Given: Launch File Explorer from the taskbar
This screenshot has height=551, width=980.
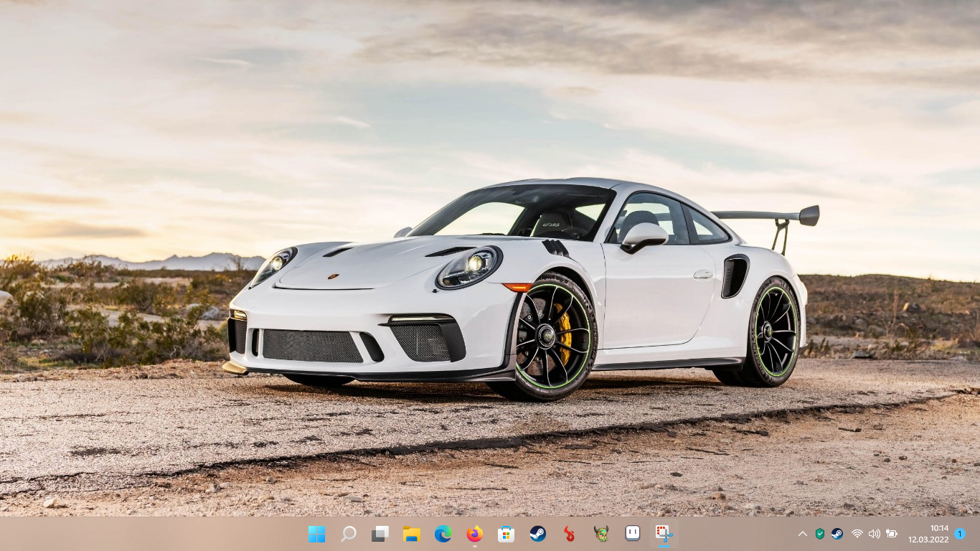Looking at the screenshot, I should (x=411, y=534).
